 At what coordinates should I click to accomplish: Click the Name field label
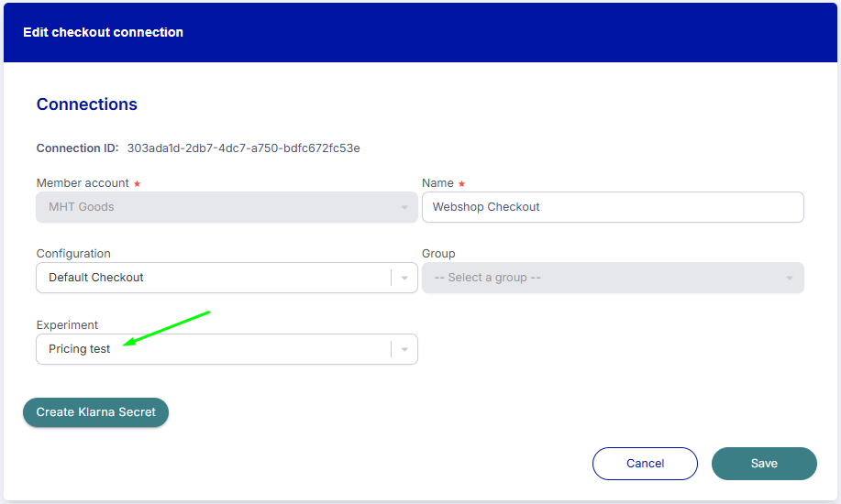437,183
